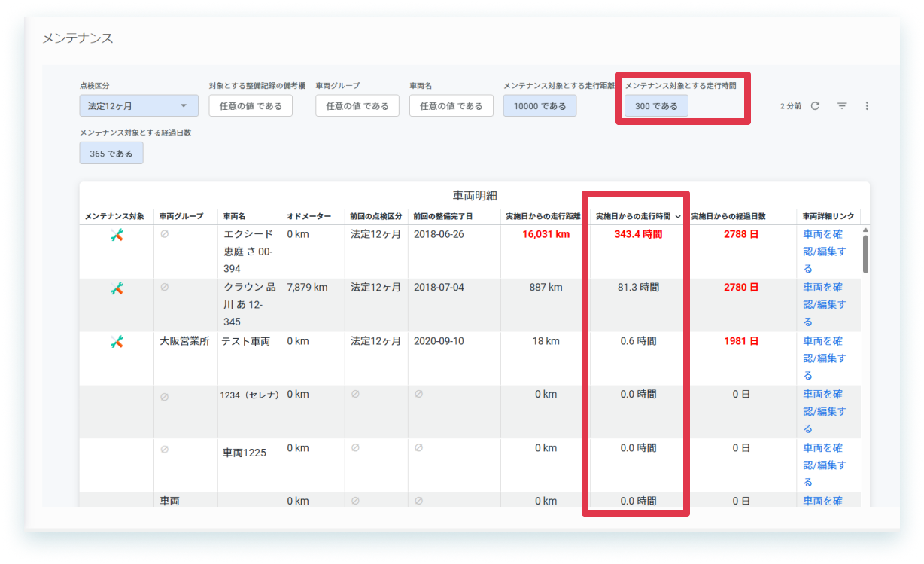Screen dimensions: 924x564
Task: Click the メンテナンス page heading
Action: [x=78, y=38]
